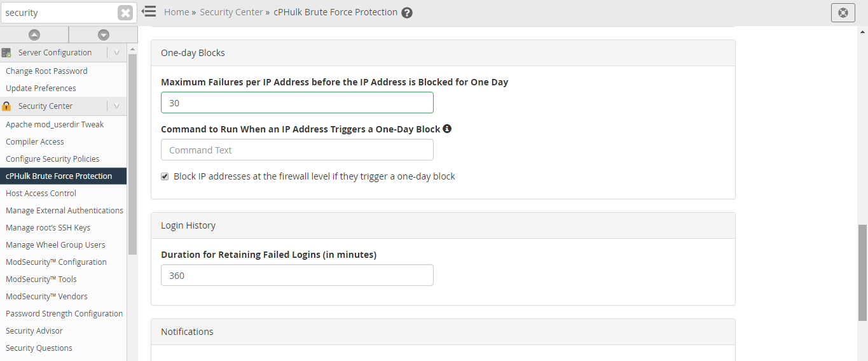The image size is (868, 361).
Task: Click the info icon beside One-Day Block command
Action: (x=447, y=129)
